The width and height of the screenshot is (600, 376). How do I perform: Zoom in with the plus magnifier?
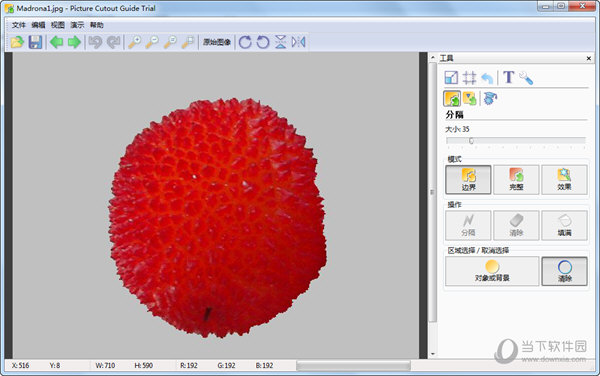[134, 42]
